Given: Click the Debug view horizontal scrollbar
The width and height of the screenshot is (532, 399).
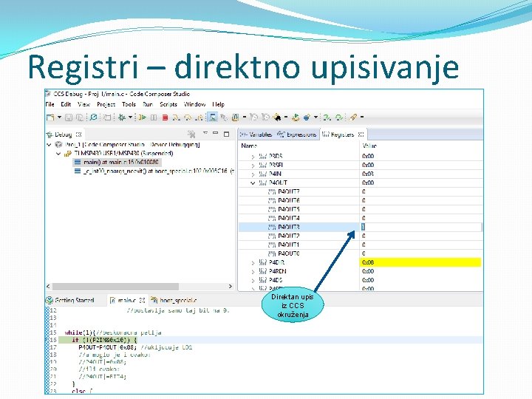Looking at the screenshot, I should [x=115, y=287].
